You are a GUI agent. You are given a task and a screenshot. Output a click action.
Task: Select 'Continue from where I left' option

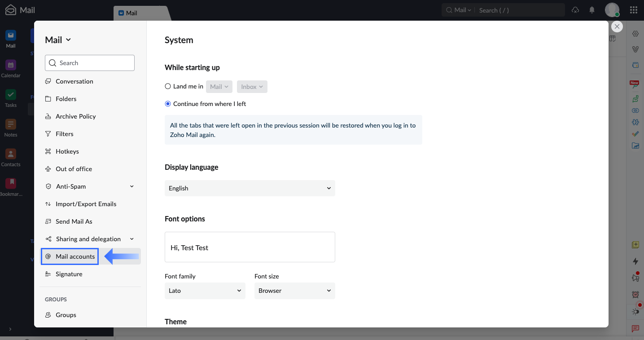point(168,103)
